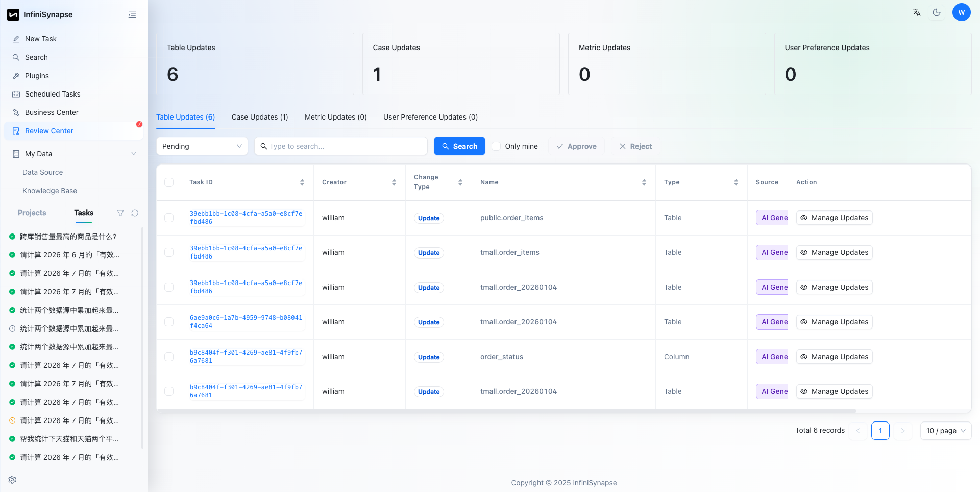This screenshot has width=980, height=492.
Task: Open the language translation icon
Action: [917, 12]
